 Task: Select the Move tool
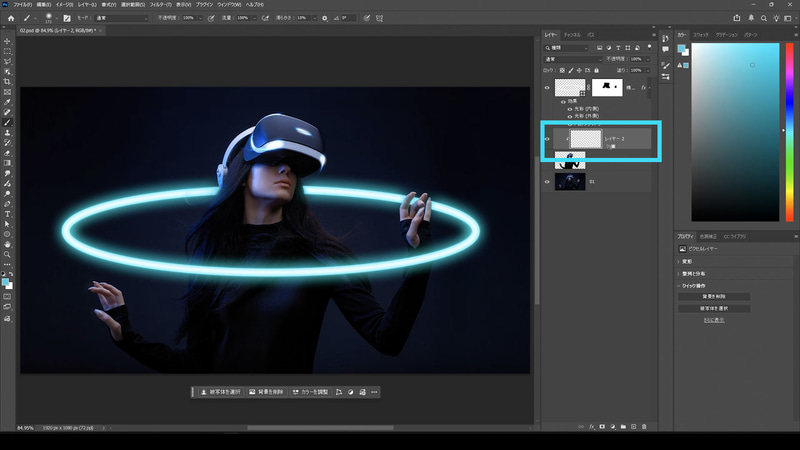coord(8,41)
